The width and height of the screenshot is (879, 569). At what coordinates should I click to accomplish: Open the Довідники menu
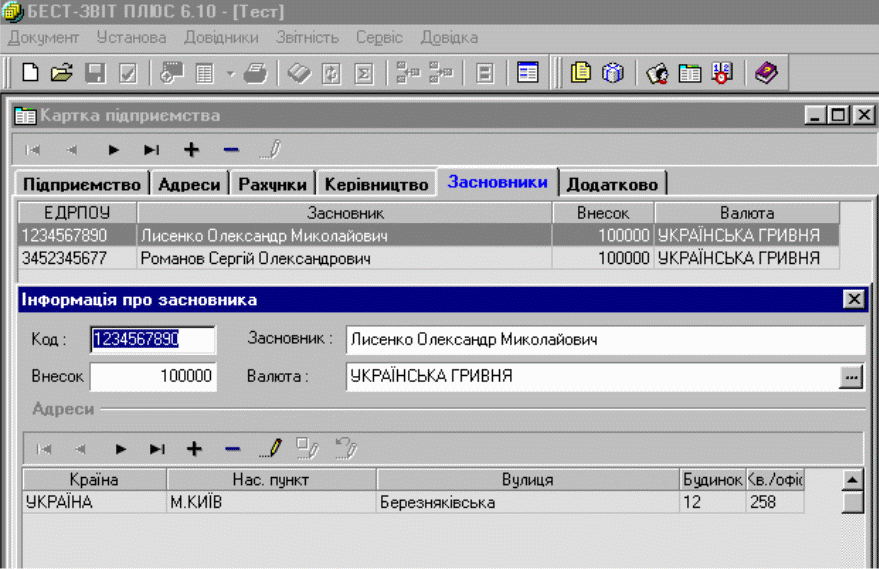pos(220,38)
